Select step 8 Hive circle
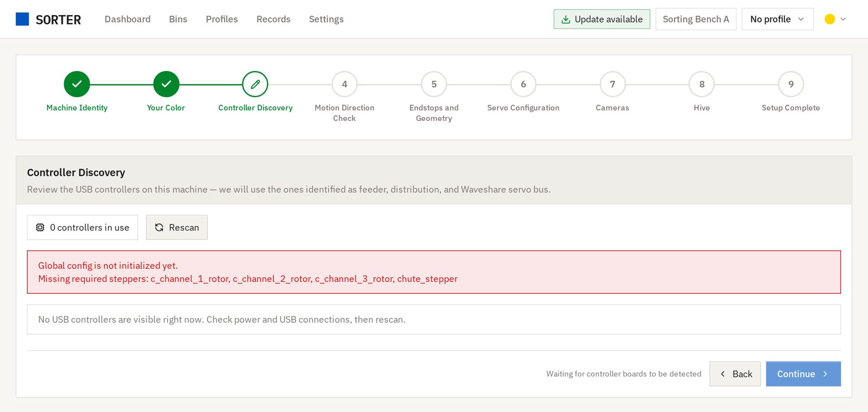 click(702, 84)
